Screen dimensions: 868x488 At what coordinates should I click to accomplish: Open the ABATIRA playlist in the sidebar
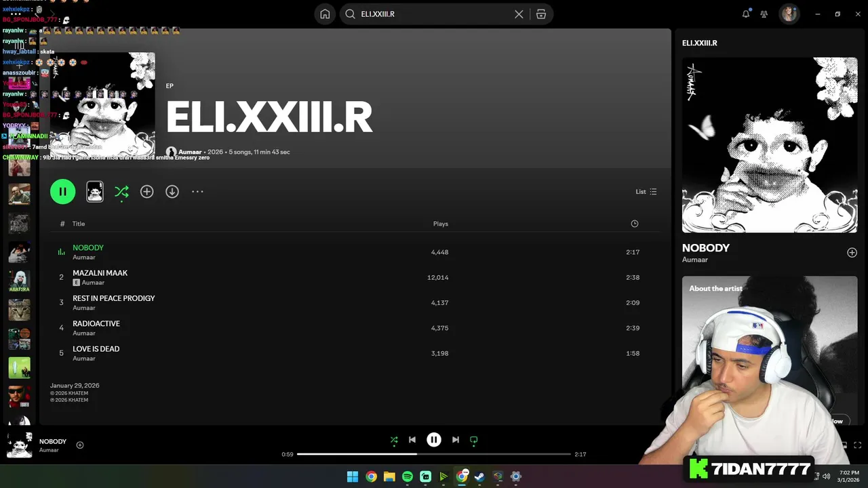tap(19, 281)
